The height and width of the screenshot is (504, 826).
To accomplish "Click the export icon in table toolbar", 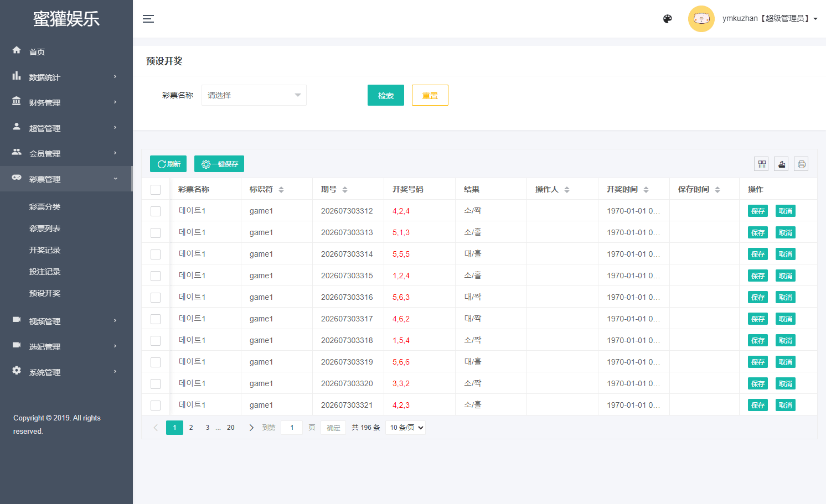I will [x=781, y=164].
